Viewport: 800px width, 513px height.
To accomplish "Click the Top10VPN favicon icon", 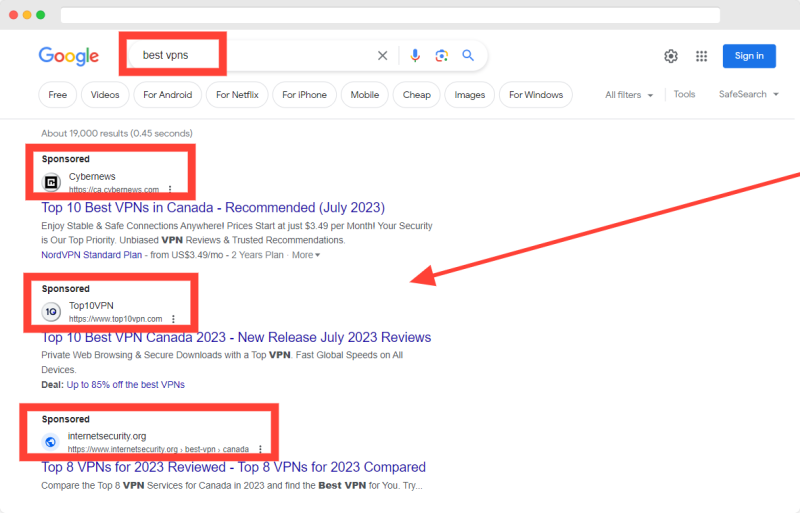I will click(51, 311).
